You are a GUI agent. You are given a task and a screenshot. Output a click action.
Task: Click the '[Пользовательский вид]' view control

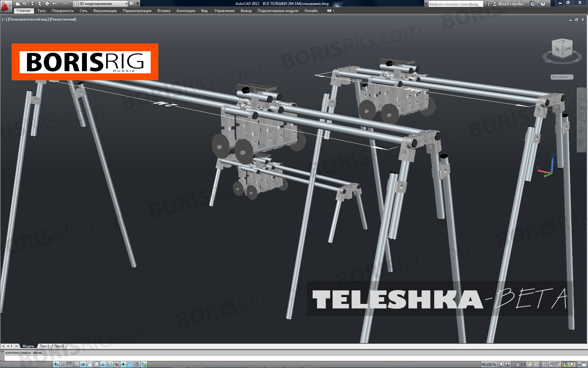pyautogui.click(x=28, y=19)
